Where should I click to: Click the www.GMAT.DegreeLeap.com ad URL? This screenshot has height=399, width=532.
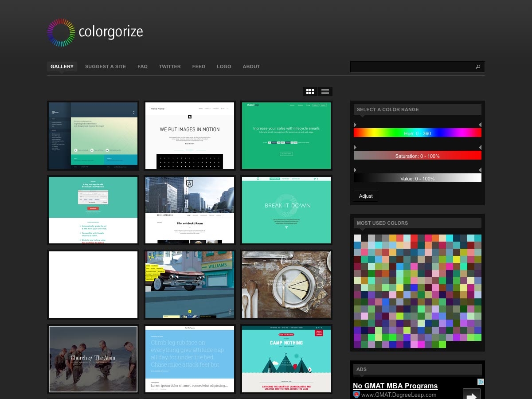click(399, 395)
